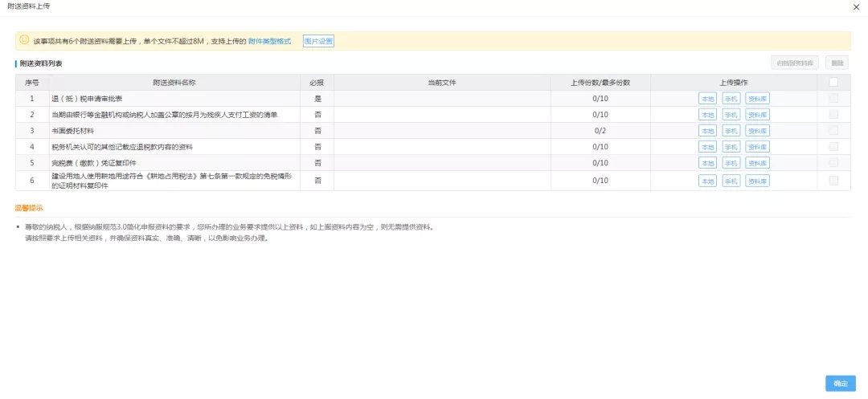
Task: Tick the select-all checkbox in table header
Action: click(x=833, y=82)
